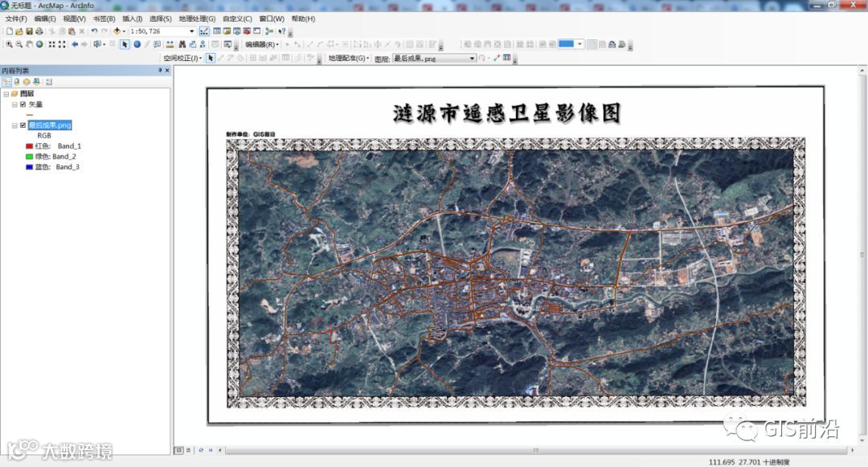Click the Find binoculars icon

pyautogui.click(x=182, y=44)
